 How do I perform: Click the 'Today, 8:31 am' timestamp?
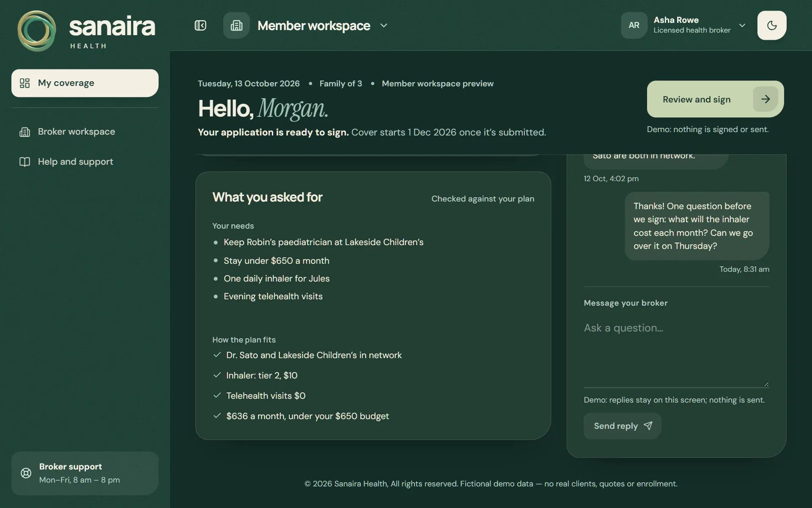pos(744,269)
